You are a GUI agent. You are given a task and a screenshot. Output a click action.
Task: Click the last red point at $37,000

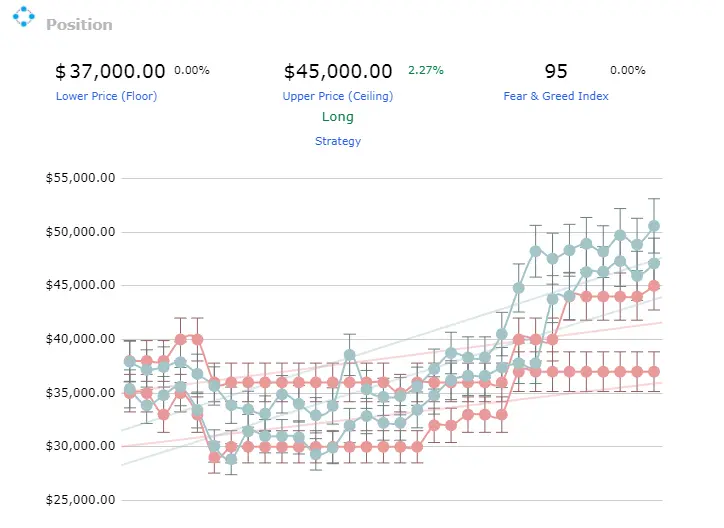coord(654,372)
